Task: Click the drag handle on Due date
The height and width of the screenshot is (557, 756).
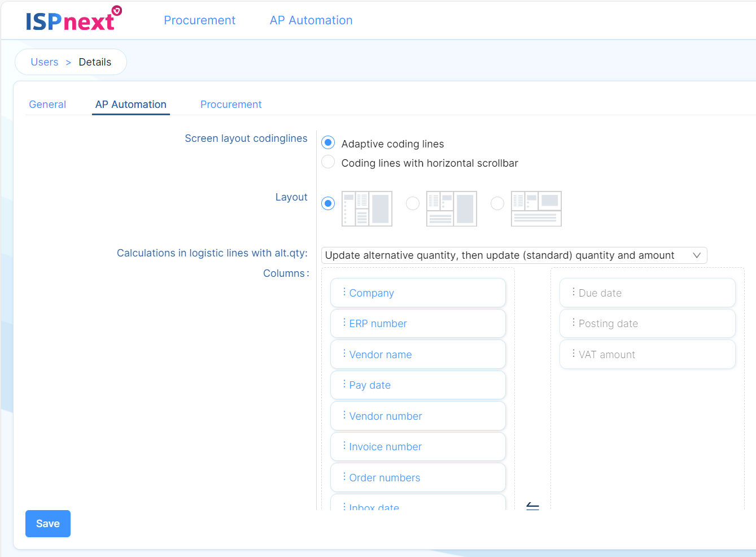Action: (573, 293)
